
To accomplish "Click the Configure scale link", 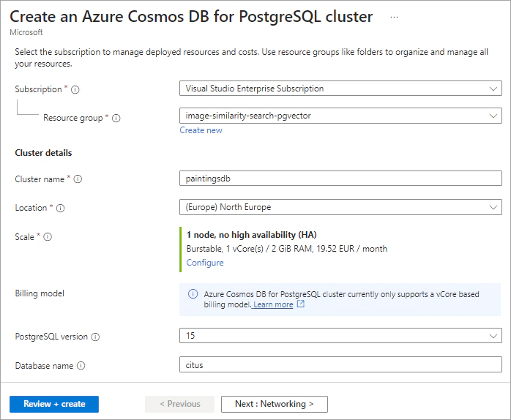I will [x=205, y=263].
